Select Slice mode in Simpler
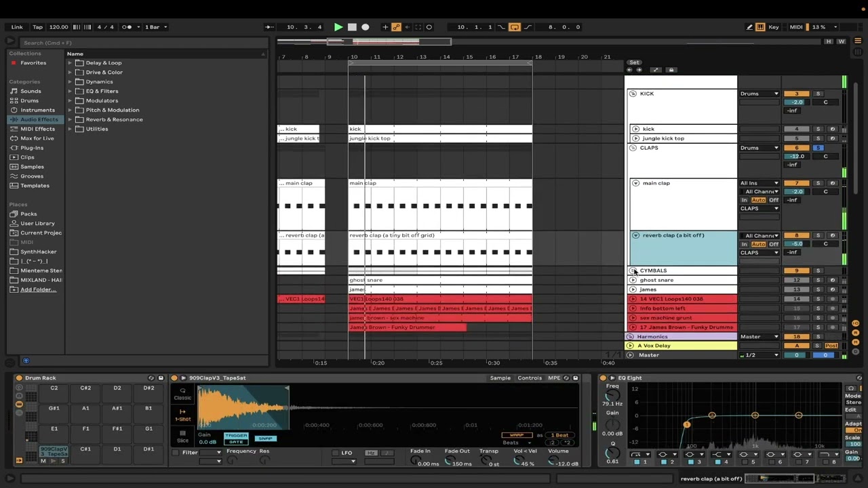 182,436
